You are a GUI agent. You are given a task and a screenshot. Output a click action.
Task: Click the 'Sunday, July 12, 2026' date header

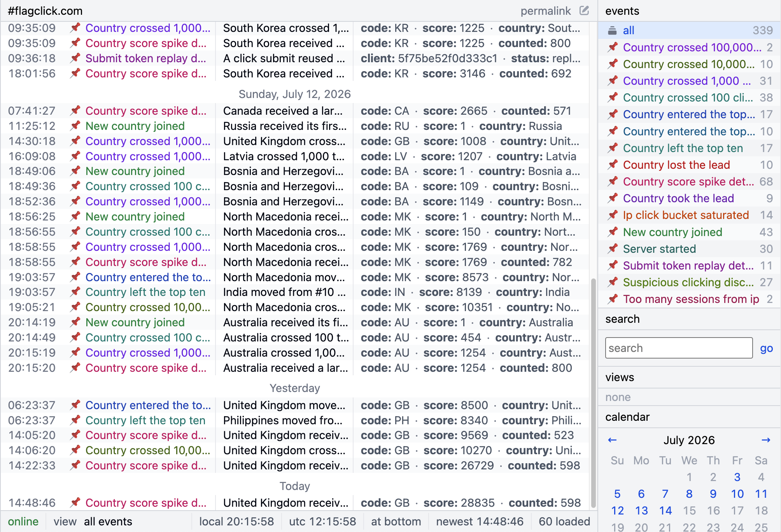tap(294, 94)
